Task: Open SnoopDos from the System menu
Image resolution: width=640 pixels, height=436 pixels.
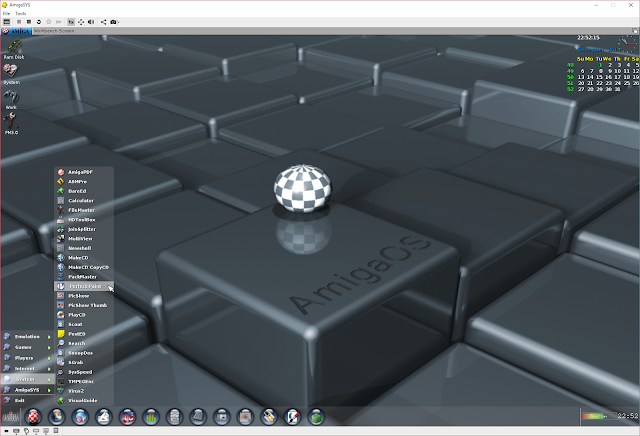Action: (84, 353)
